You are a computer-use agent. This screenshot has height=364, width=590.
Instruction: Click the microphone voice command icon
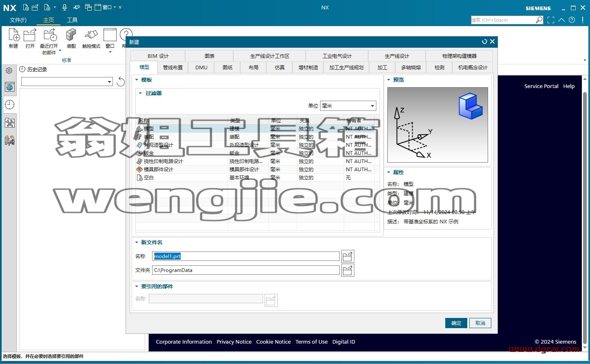[64, 7]
